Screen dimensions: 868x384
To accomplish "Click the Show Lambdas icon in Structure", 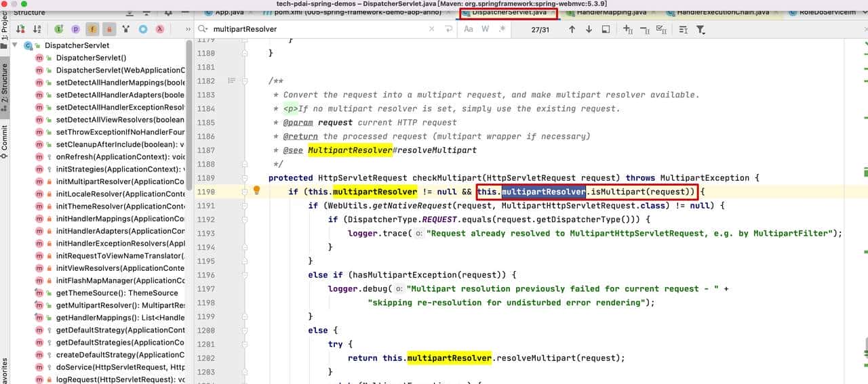I will pos(159,29).
